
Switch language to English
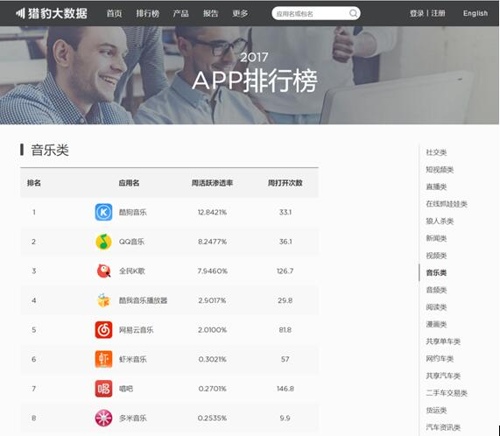(475, 13)
